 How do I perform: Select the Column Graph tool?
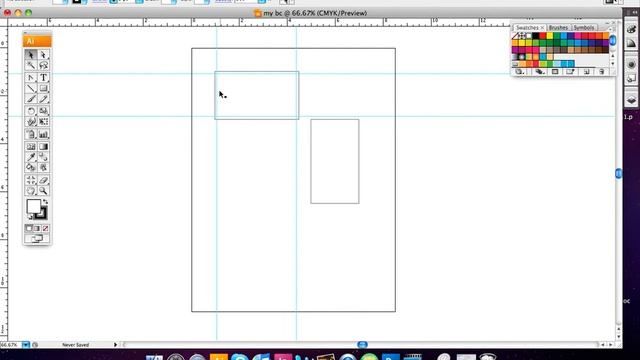pyautogui.click(x=44, y=134)
